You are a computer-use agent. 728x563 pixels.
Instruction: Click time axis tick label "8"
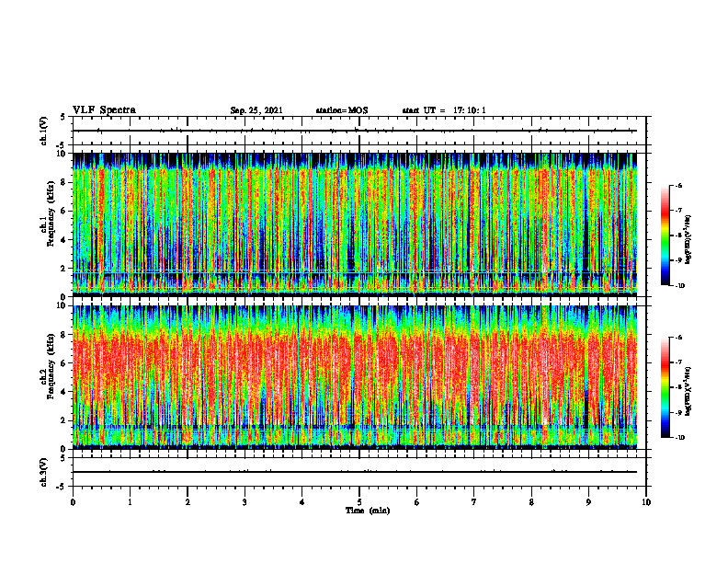(531, 502)
